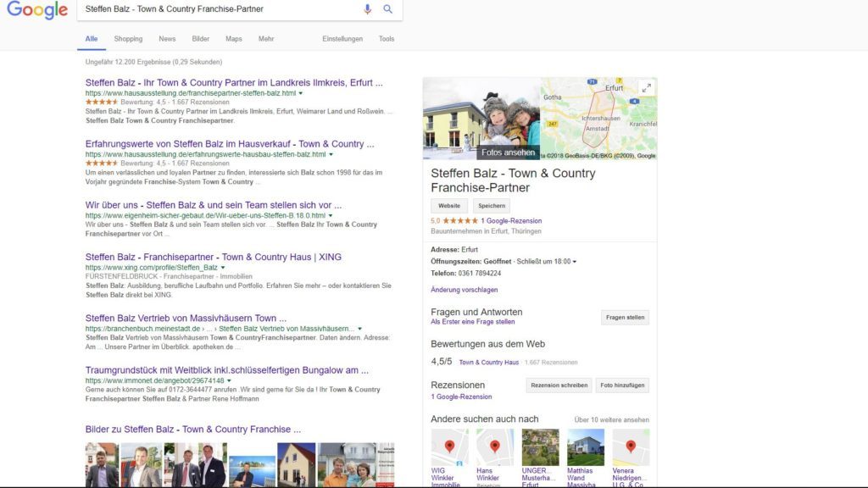Open Hans Winkler map thumbnail
The height and width of the screenshot is (488, 868).
(x=495, y=447)
